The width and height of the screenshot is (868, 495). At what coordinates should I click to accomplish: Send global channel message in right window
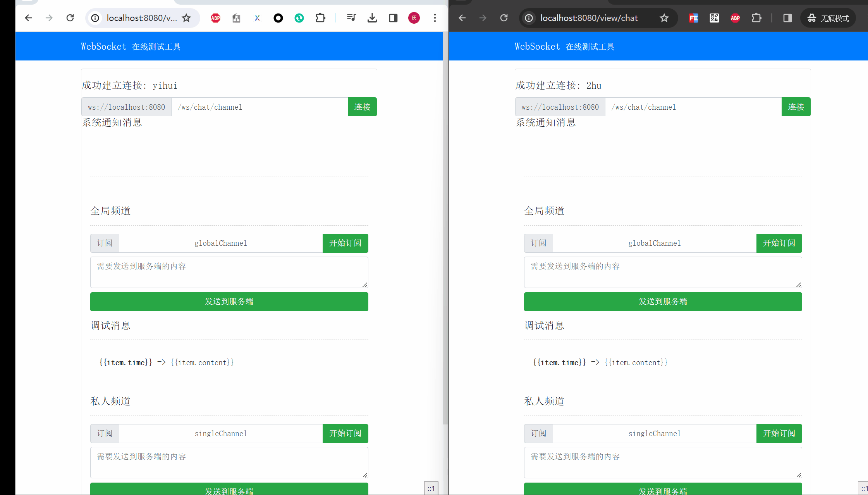(x=663, y=302)
